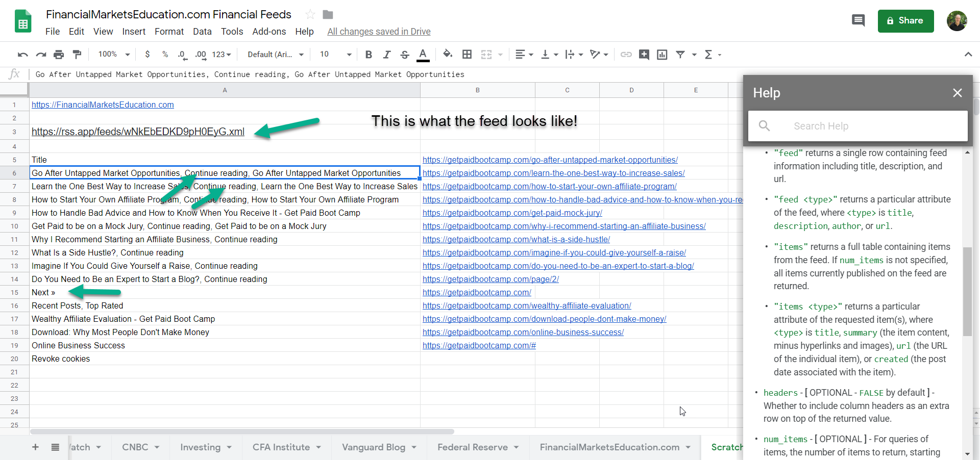
Task: Click the Merge cells icon
Action: point(486,55)
